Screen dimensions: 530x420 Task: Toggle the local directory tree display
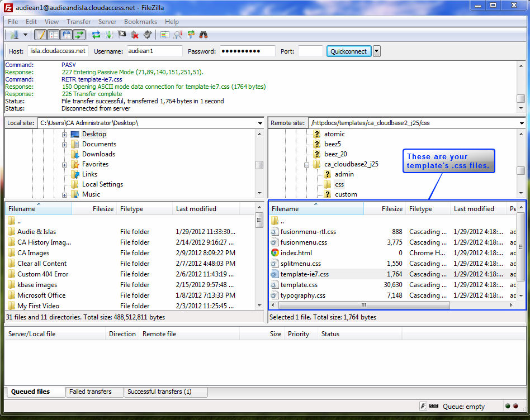[54, 35]
